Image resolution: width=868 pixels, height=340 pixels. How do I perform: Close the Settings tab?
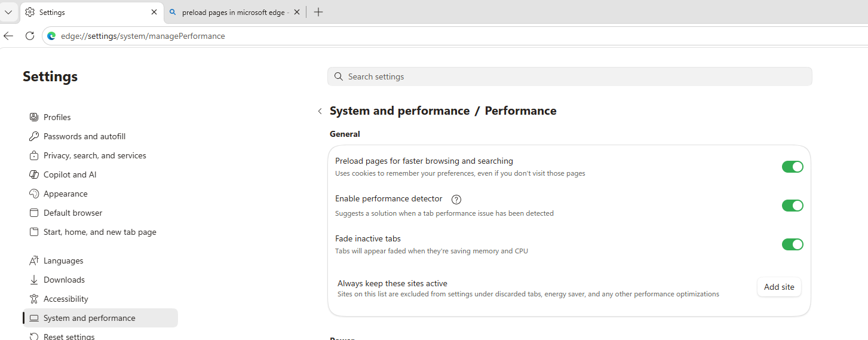coord(154,12)
